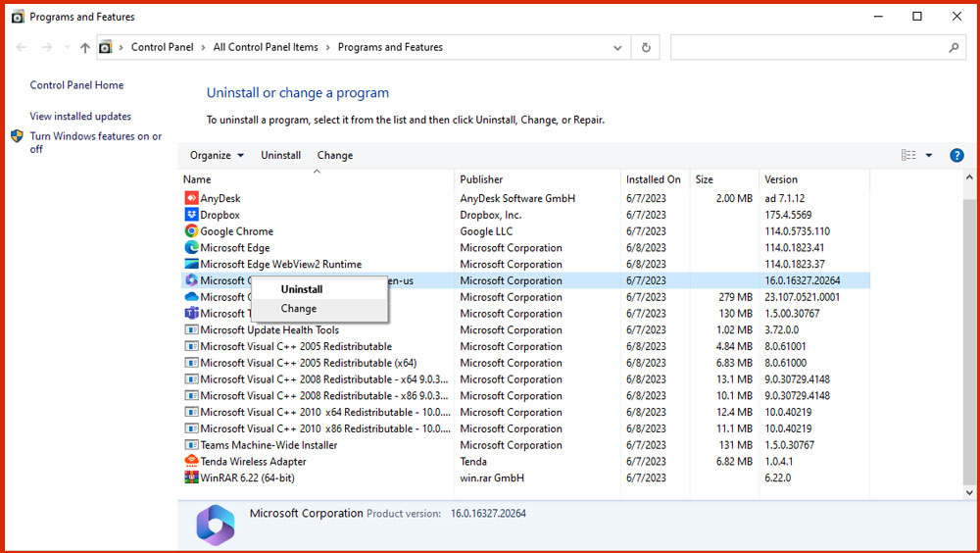Sort by the Name column header
Screen dimensions: 980x553
coord(317,179)
